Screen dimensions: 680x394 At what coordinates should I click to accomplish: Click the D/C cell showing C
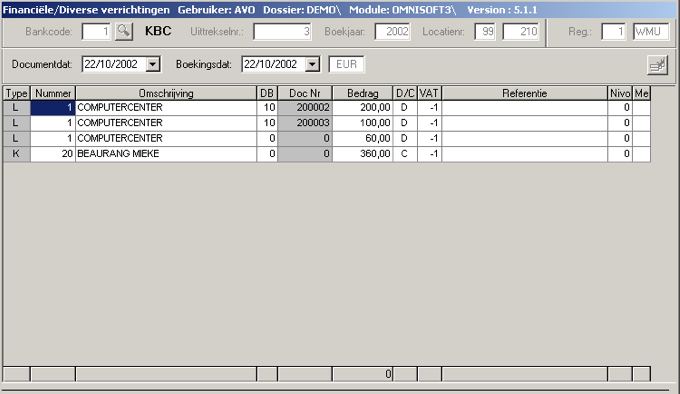tap(405, 154)
